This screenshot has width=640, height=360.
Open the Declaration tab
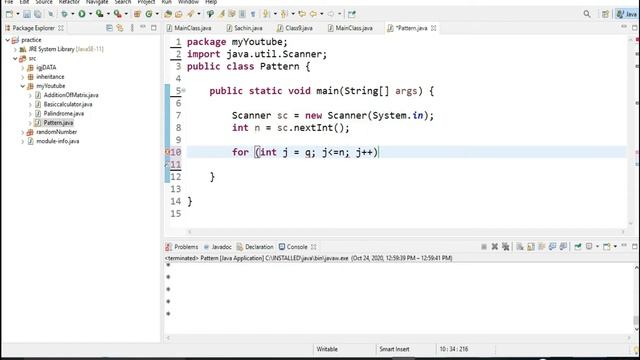coord(255,247)
